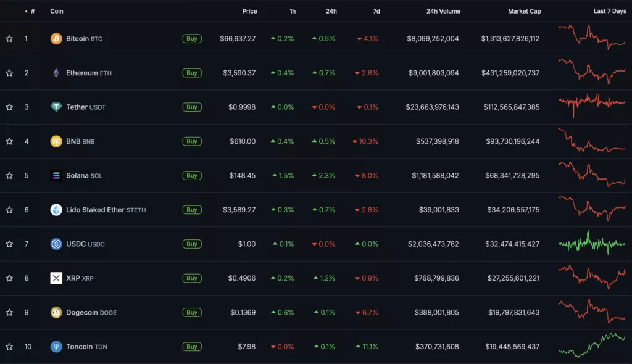The width and height of the screenshot is (632, 364).
Task: Click Buy in the USDC row
Action: pos(192,244)
